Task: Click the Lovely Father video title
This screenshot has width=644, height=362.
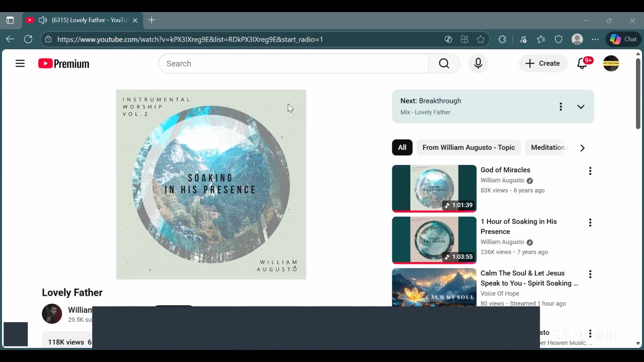Action: 72,293
